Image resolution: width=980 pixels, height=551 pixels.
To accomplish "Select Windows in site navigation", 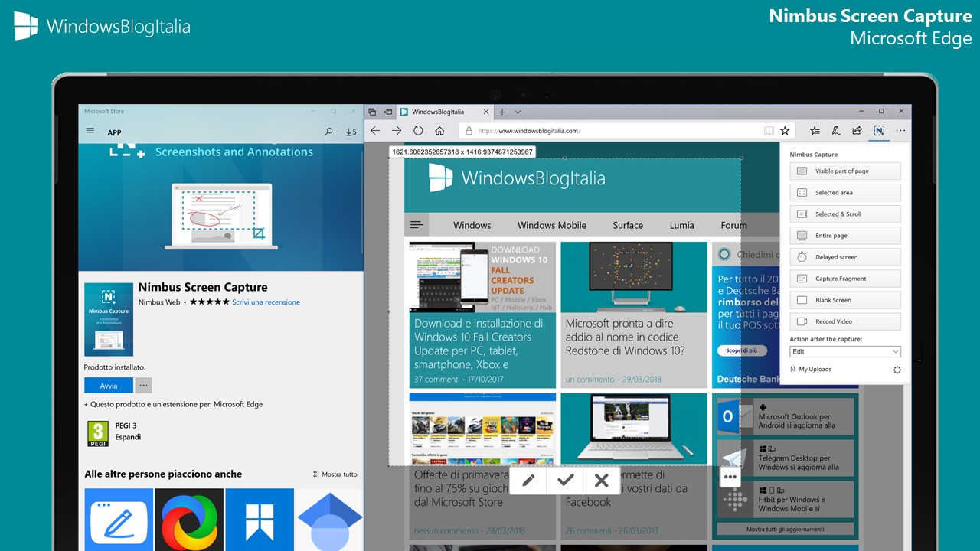I will click(x=472, y=225).
